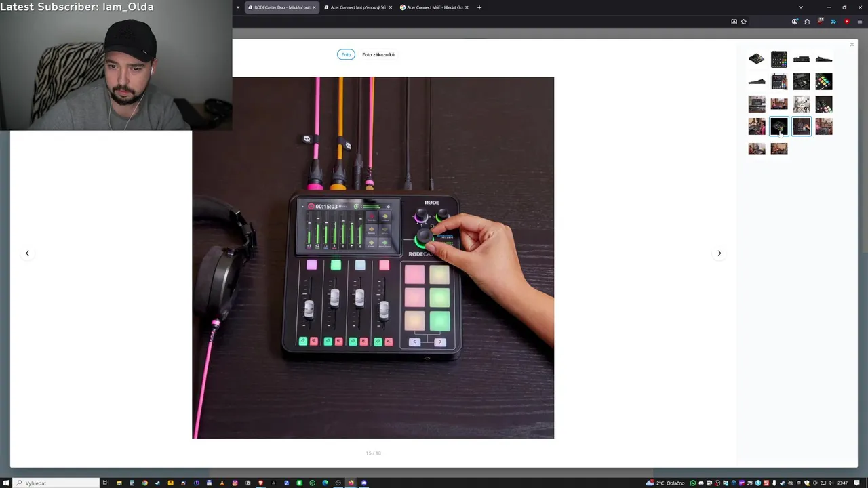This screenshot has height=488, width=868.
Task: Close the Acer Connect M4 tab
Action: pos(391,7)
